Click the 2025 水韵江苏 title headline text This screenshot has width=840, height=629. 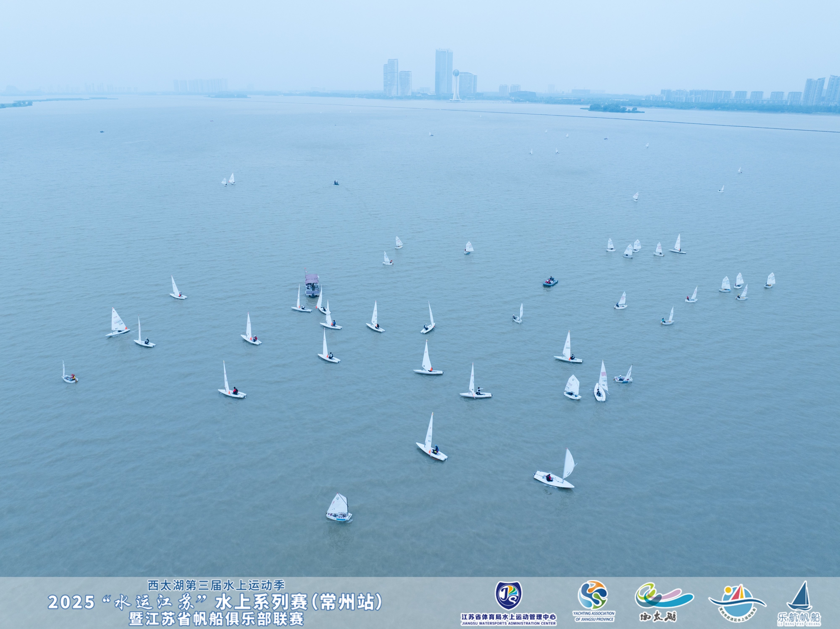(215, 602)
